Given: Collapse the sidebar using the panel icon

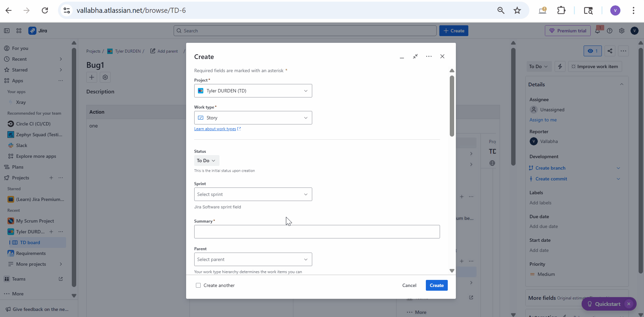Looking at the screenshot, I should click(7, 31).
